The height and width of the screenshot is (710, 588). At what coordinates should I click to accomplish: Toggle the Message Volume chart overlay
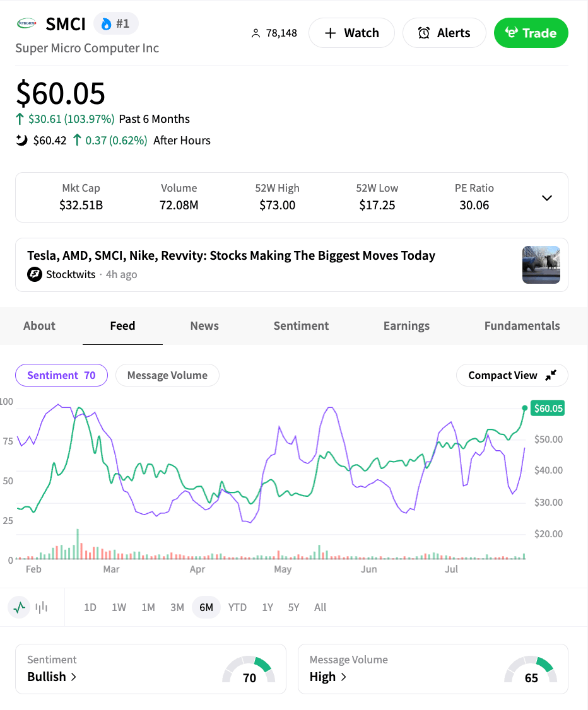click(167, 375)
